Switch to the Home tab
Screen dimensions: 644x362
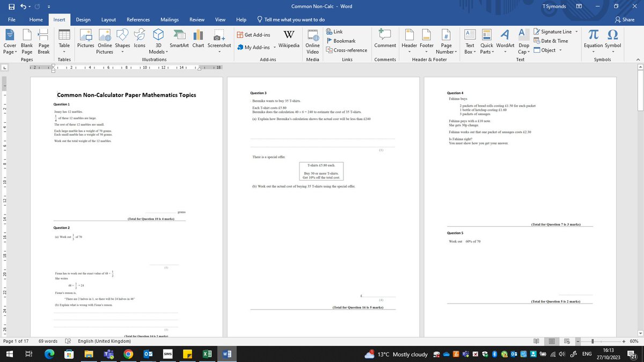(36, 20)
